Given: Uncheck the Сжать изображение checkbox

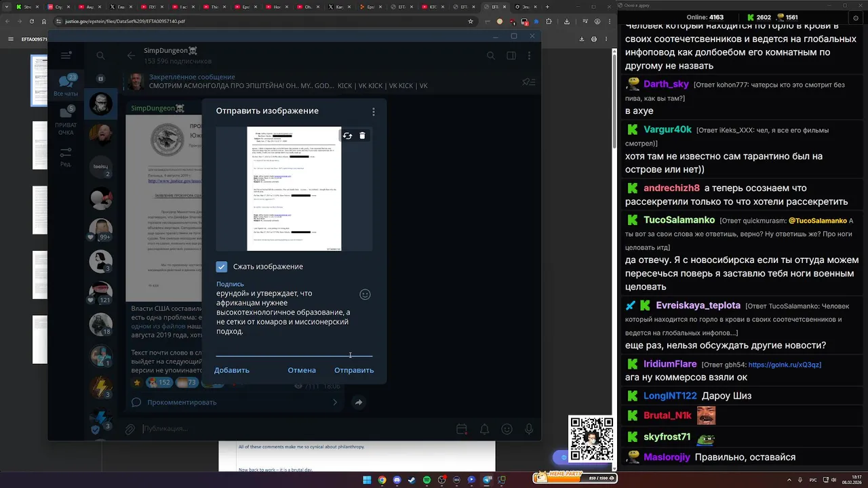Looking at the screenshot, I should (222, 266).
